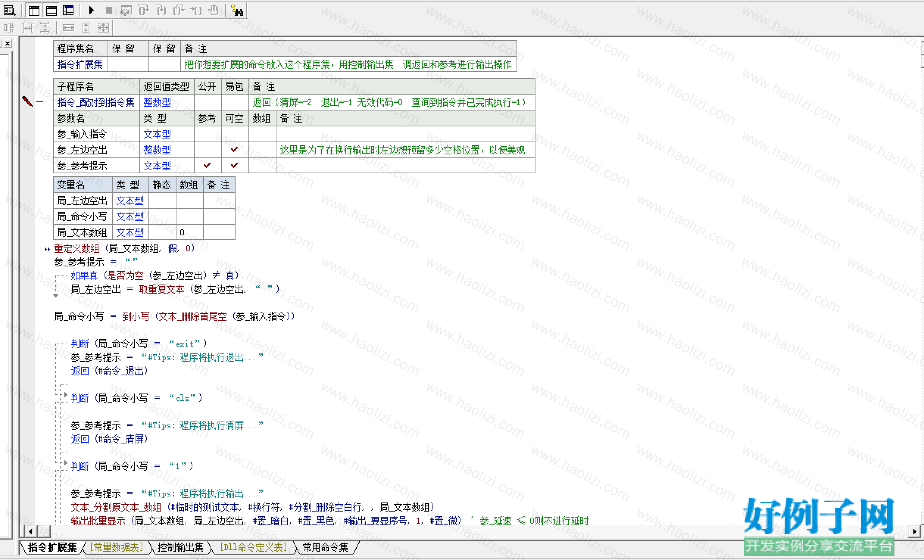Image resolution: width=924 pixels, height=560 pixels.
Task: Open help search binoculars icon
Action: point(237,11)
